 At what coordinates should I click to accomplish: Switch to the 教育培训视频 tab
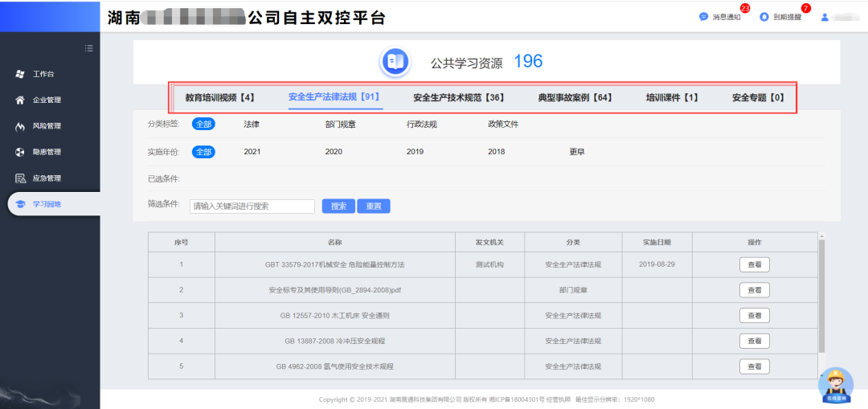pos(219,97)
